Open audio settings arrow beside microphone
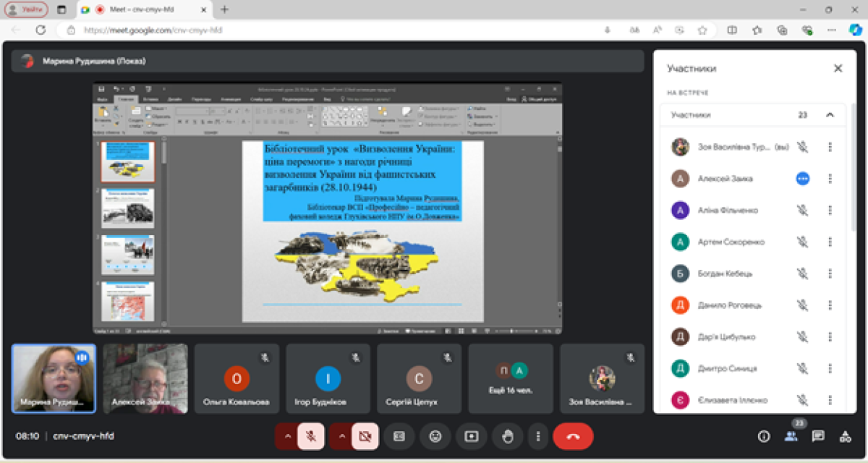 click(x=287, y=436)
